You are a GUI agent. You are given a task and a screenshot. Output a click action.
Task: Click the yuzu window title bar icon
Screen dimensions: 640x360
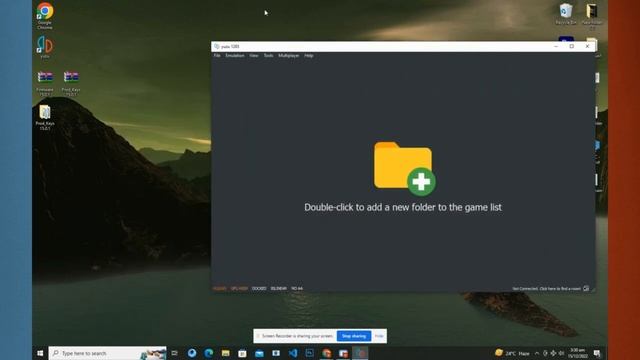[217, 47]
